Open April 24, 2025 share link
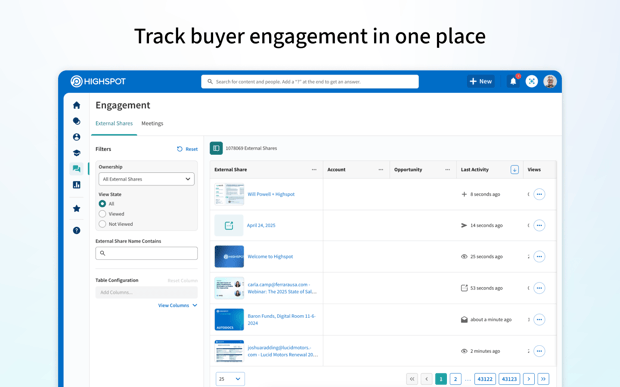This screenshot has width=620, height=387. 261,225
